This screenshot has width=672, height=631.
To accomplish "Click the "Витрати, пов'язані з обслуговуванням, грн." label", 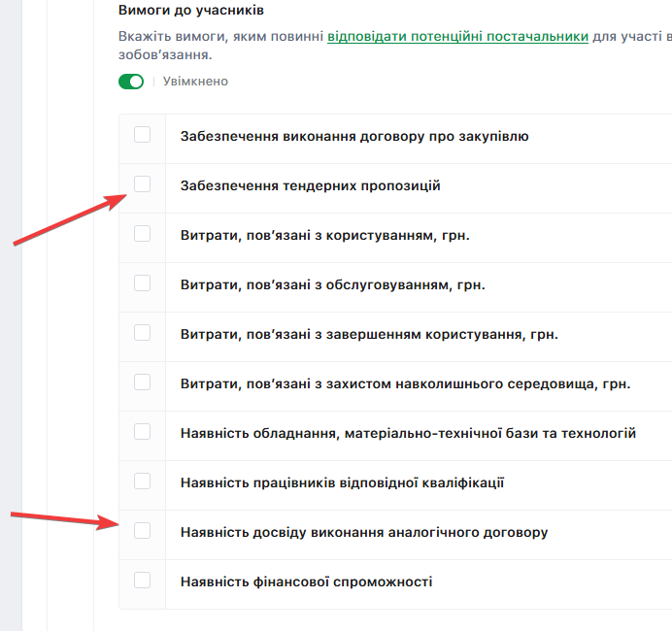I will coord(332,284).
